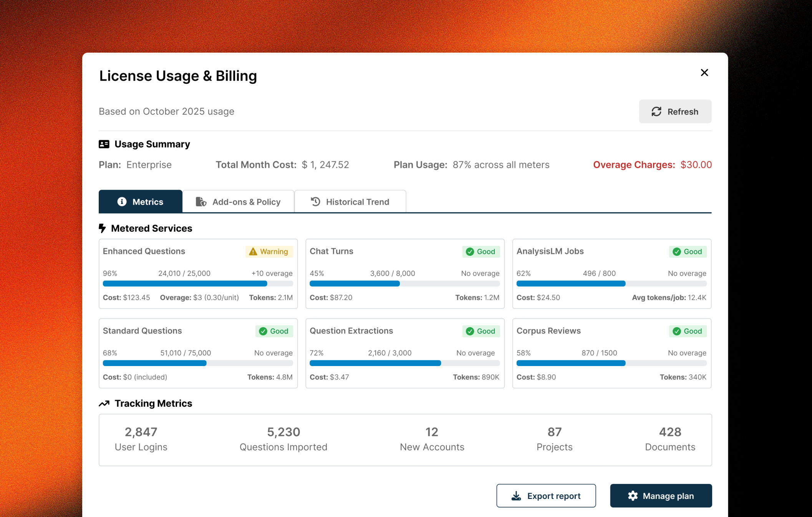Refresh the usage data
Image resolution: width=812 pixels, height=517 pixels.
(675, 111)
